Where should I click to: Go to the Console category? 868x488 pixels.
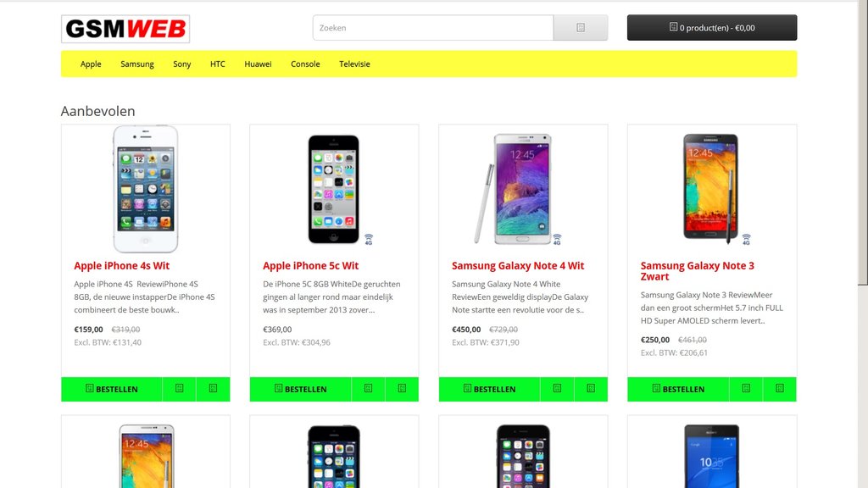pos(305,64)
